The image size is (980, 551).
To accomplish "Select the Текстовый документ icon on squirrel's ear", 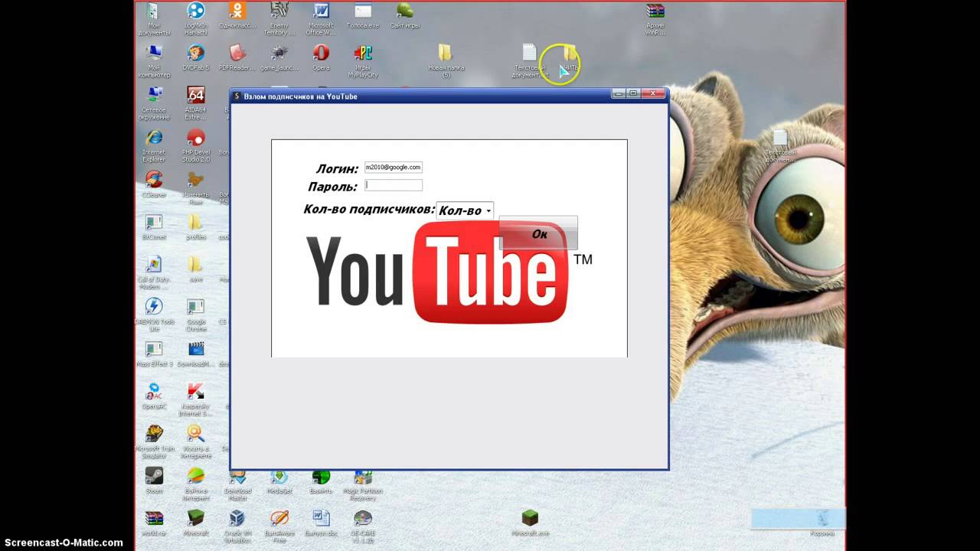I will pos(779,145).
